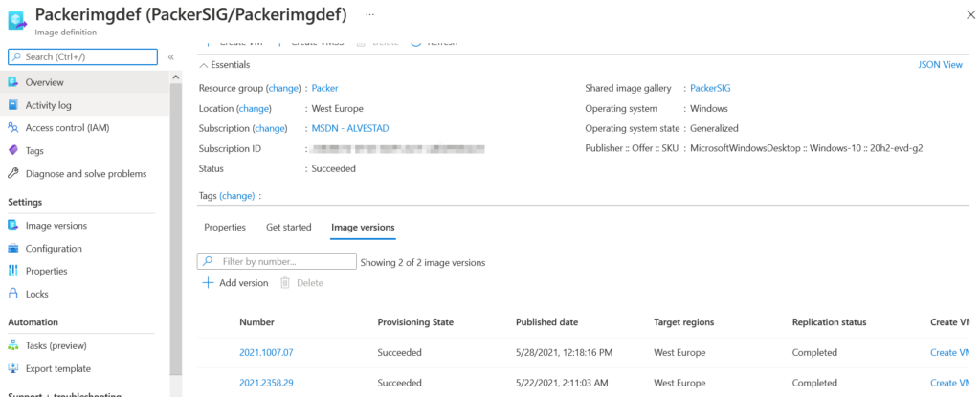Switch to the Get started tab
Screen dimensions: 980x397
click(288, 227)
